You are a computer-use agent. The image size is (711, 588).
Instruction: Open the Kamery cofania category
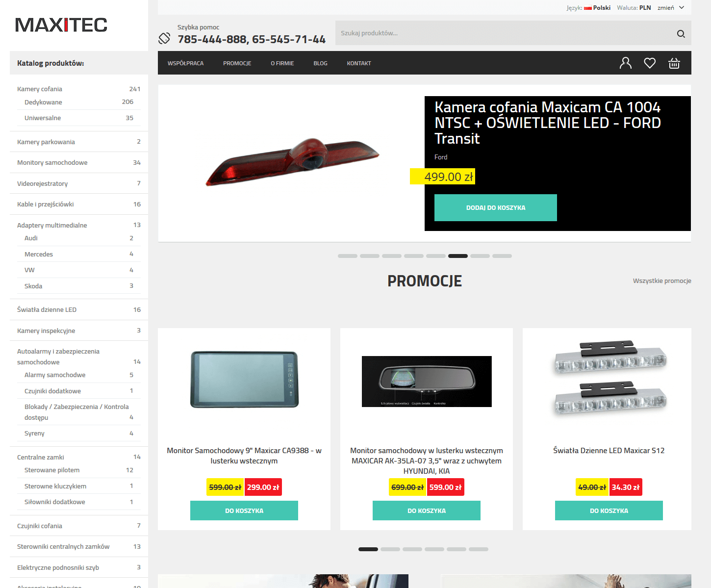[x=40, y=89]
